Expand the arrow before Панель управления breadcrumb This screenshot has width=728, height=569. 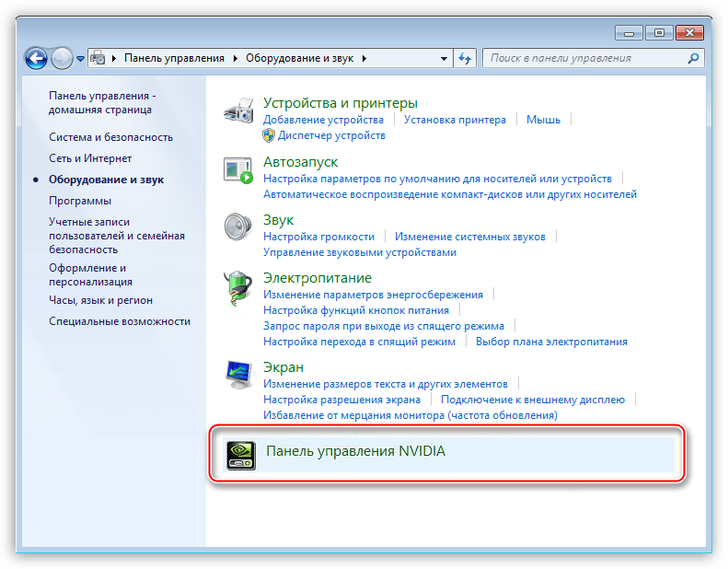(113, 59)
